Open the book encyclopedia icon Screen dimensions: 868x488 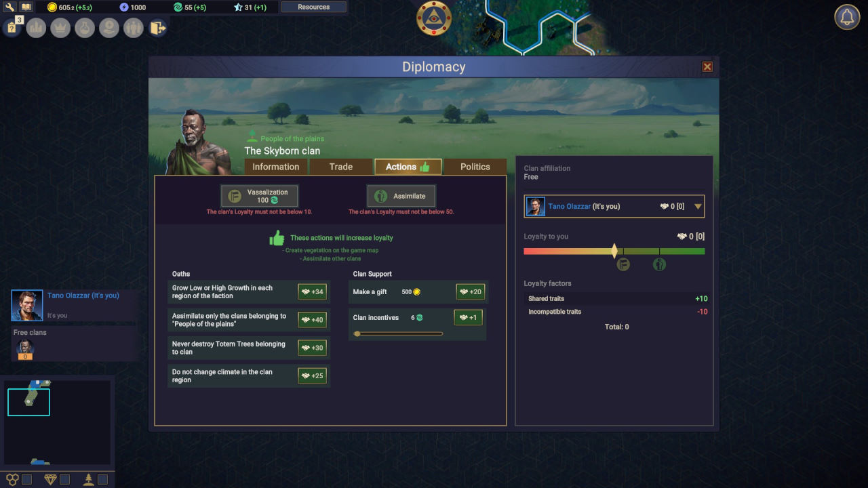[26, 7]
